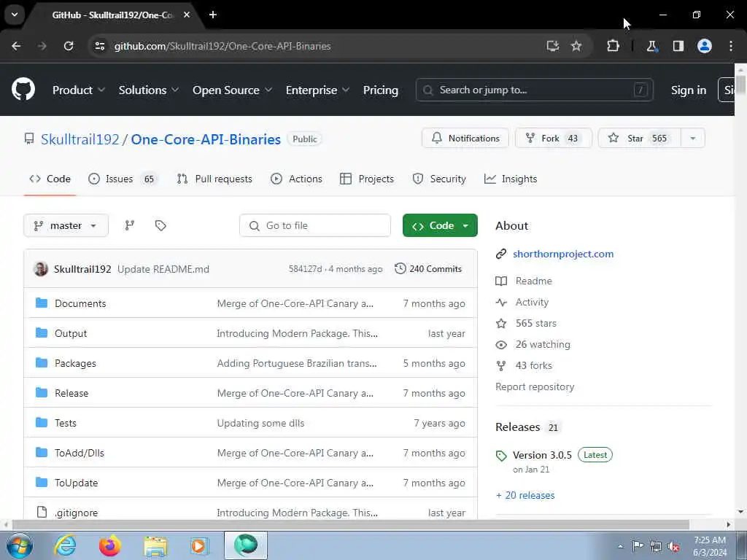The width and height of the screenshot is (747, 560).
Task: Open the green Code dropdown button
Action: click(440, 225)
